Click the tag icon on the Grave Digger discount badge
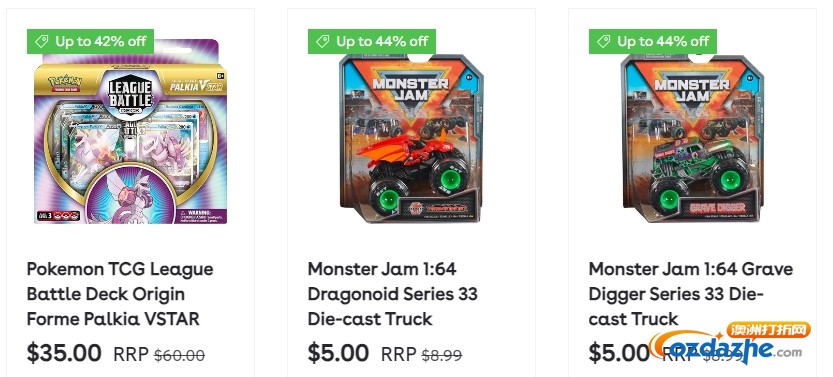Screen dimensions: 833x377 [x=603, y=41]
